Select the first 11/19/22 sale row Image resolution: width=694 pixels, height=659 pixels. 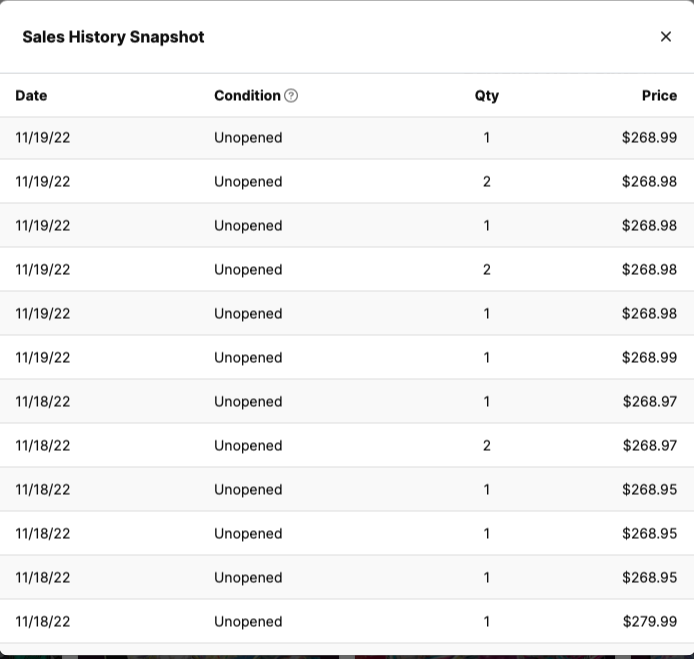[347, 138]
